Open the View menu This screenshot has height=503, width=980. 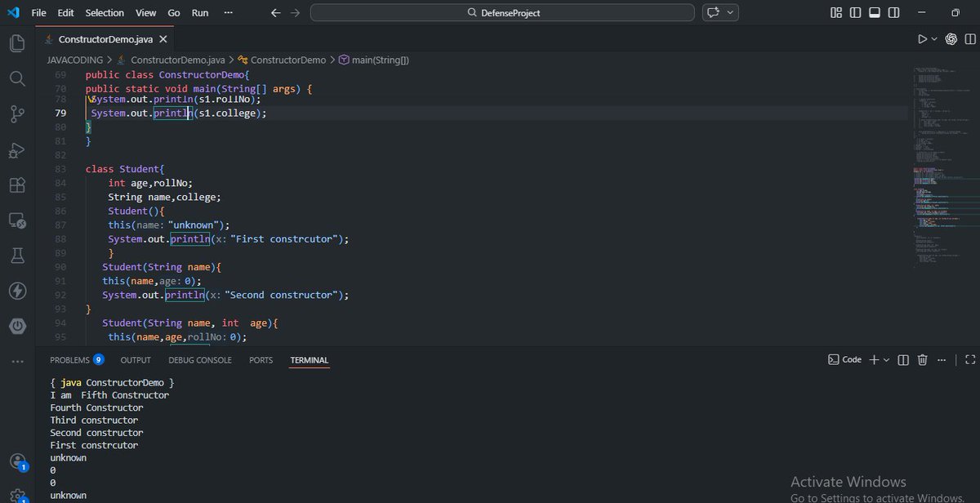point(146,13)
